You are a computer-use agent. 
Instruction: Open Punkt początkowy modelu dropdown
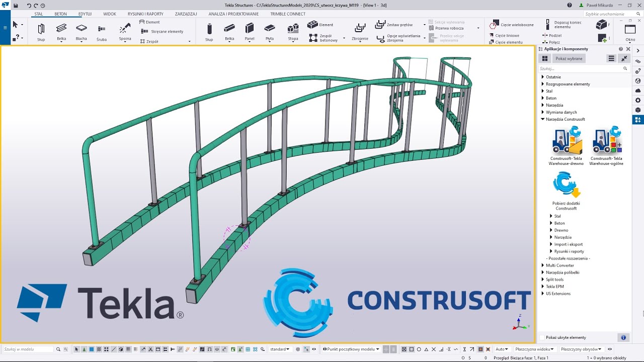coord(350,349)
